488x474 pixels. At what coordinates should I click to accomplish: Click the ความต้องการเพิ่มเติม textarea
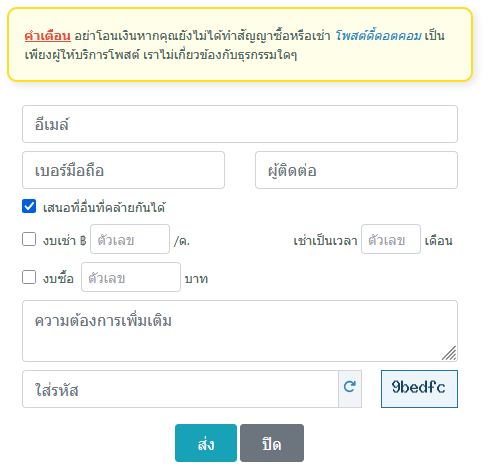coord(240,331)
